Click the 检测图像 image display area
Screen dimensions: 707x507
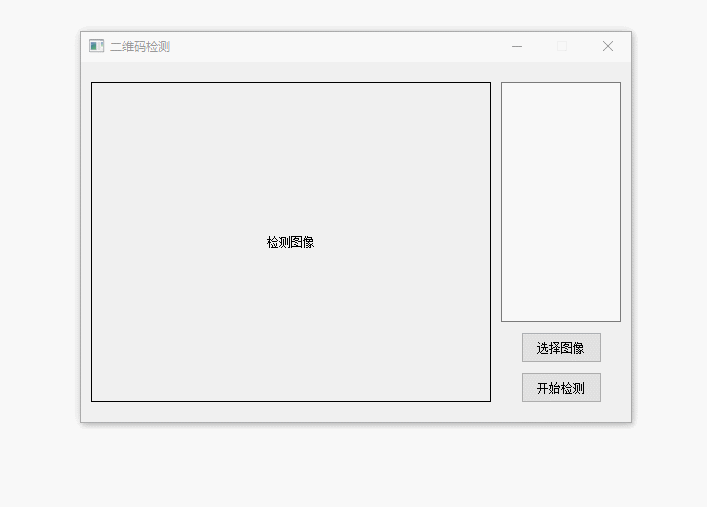point(291,242)
